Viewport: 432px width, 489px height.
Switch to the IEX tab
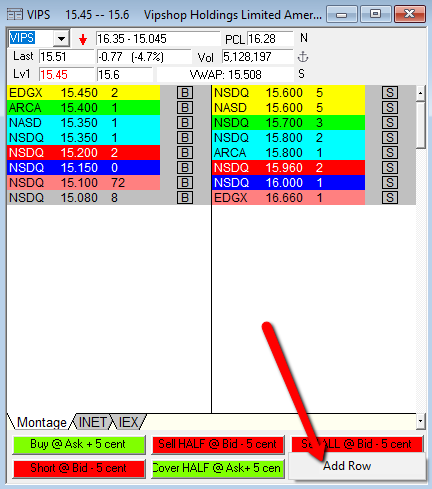[x=128, y=422]
